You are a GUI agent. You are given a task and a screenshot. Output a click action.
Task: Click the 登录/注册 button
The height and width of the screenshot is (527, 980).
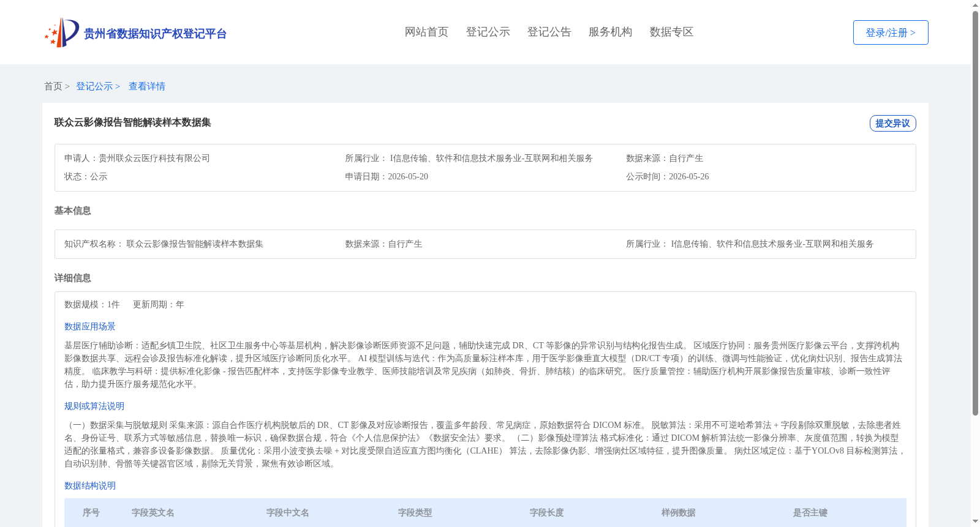pos(891,32)
